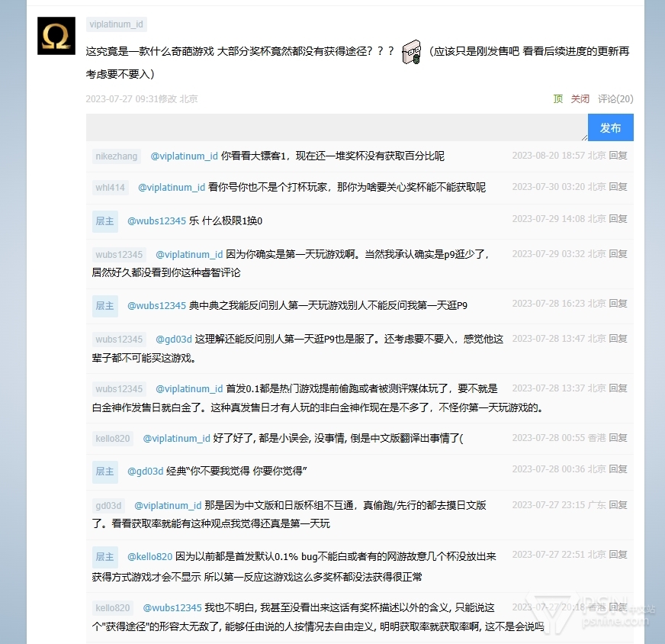
Task: Reply to nikezhang's comment via 回复
Action: pyautogui.click(x=618, y=156)
